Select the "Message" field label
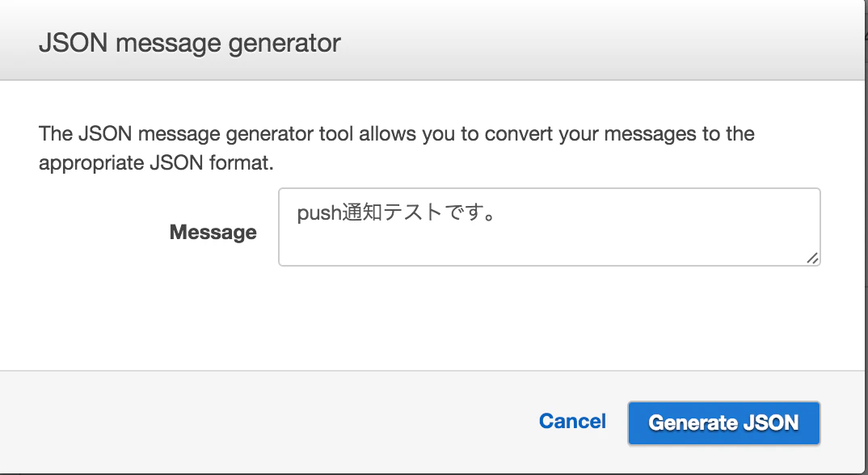 click(213, 232)
